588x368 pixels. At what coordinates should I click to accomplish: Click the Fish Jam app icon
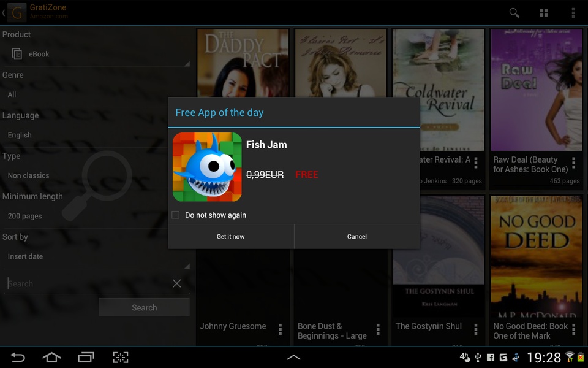(x=207, y=167)
